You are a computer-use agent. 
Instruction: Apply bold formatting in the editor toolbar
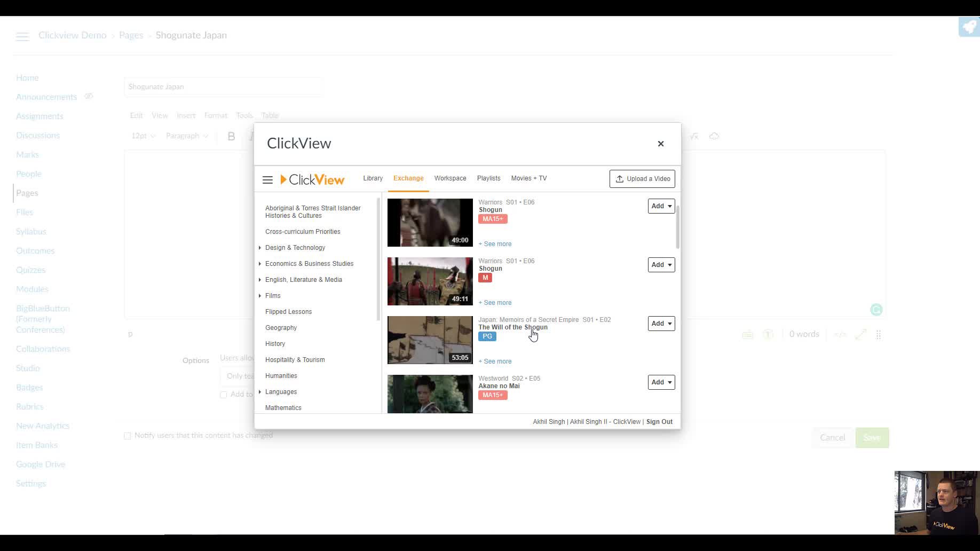(231, 136)
